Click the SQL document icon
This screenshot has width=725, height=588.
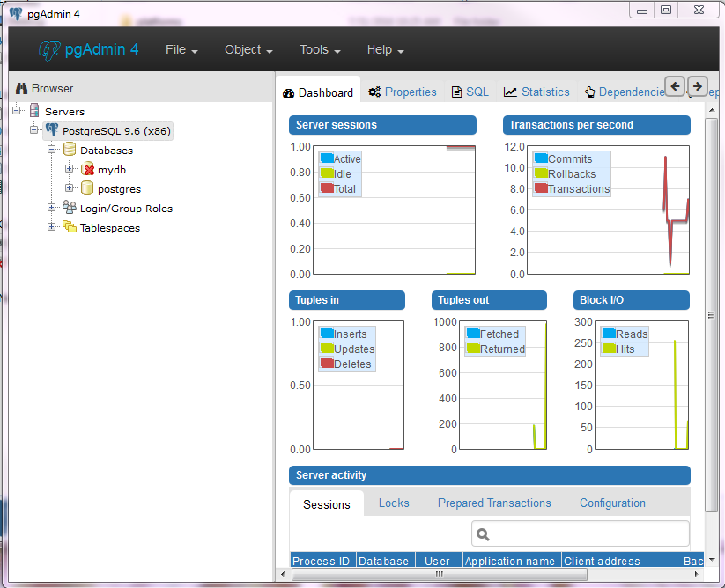[x=457, y=92]
